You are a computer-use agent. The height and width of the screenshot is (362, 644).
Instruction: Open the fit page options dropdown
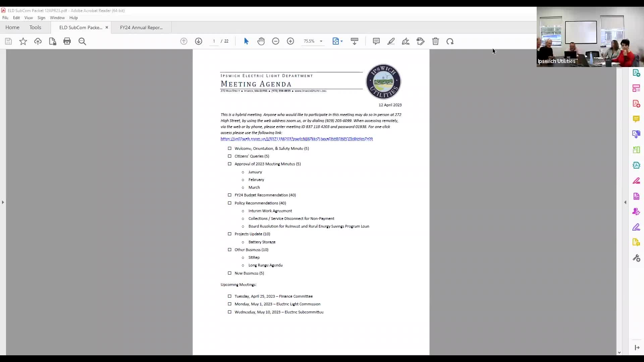[341, 41]
